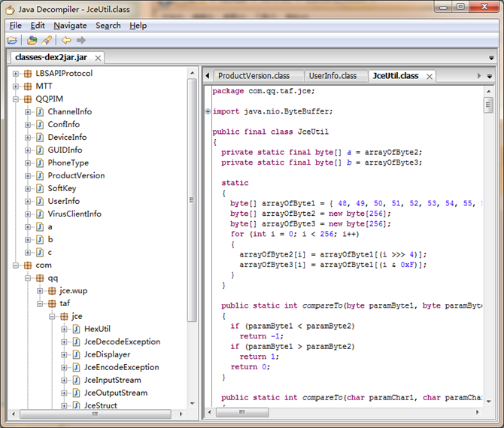Click the Open Type toolbar icon
Image resolution: width=504 pixels, height=428 pixels.
tap(32, 41)
